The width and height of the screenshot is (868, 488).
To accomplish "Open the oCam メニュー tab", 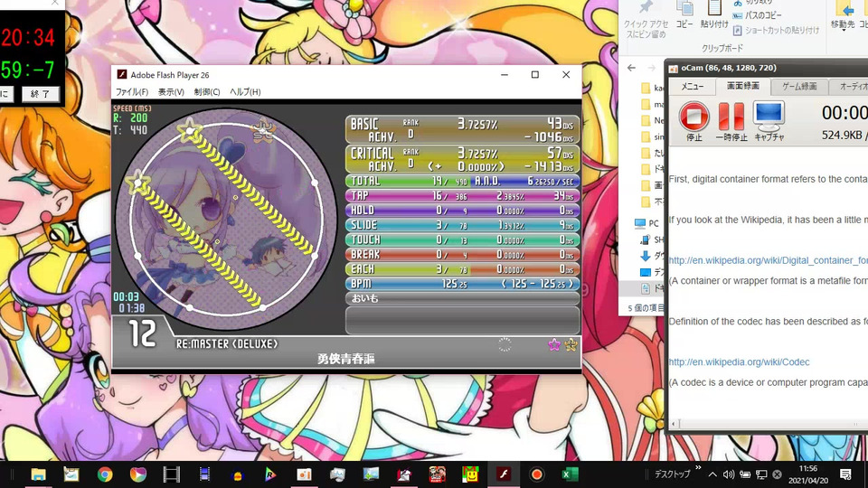I will click(x=692, y=87).
